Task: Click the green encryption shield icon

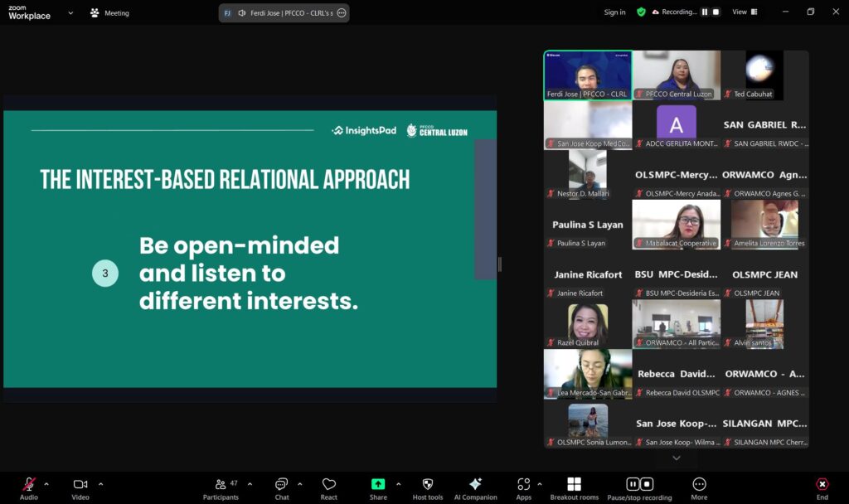Action: point(641,12)
